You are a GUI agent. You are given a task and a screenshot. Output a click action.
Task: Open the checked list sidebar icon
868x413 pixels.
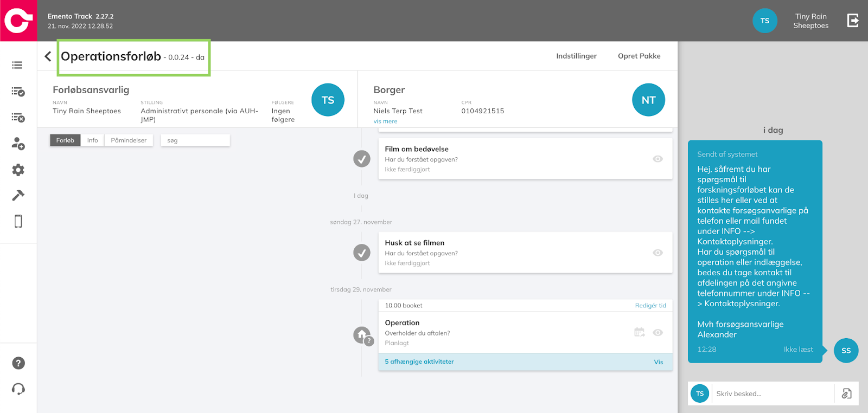(x=18, y=92)
